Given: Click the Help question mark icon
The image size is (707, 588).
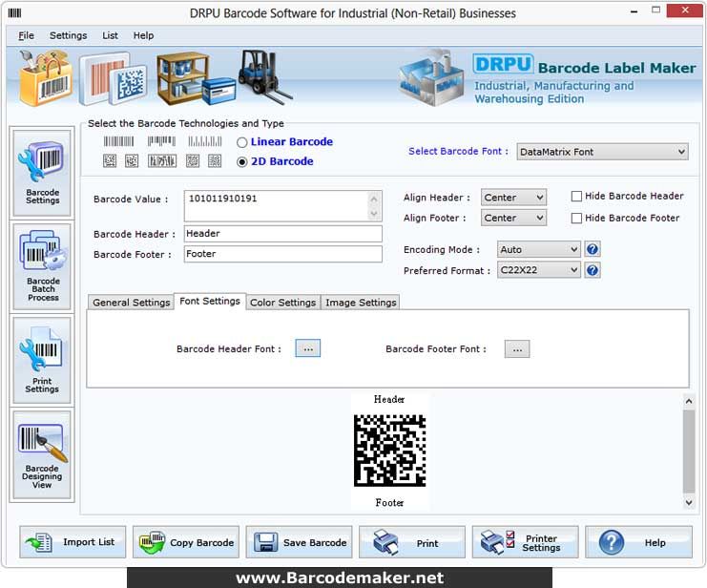Looking at the screenshot, I should (x=612, y=542).
